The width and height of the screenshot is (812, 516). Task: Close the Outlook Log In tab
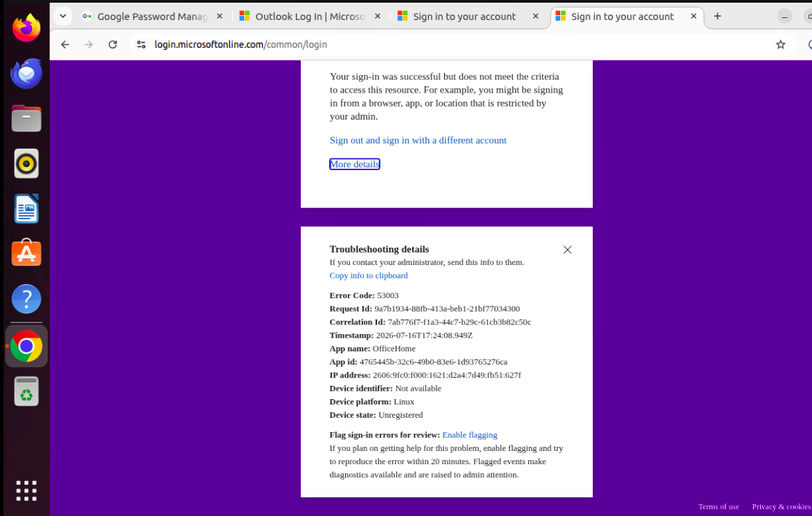(378, 16)
